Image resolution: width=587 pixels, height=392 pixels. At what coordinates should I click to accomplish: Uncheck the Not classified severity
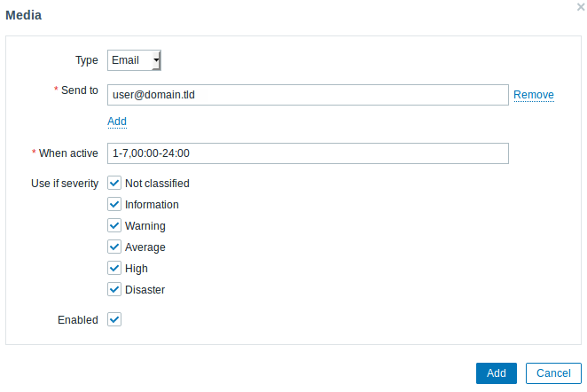pyautogui.click(x=114, y=183)
